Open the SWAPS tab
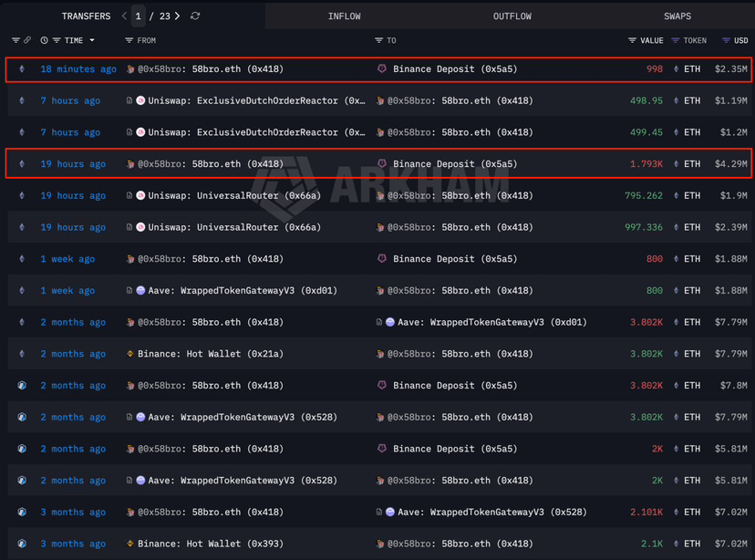This screenshot has width=755, height=560. click(x=677, y=16)
